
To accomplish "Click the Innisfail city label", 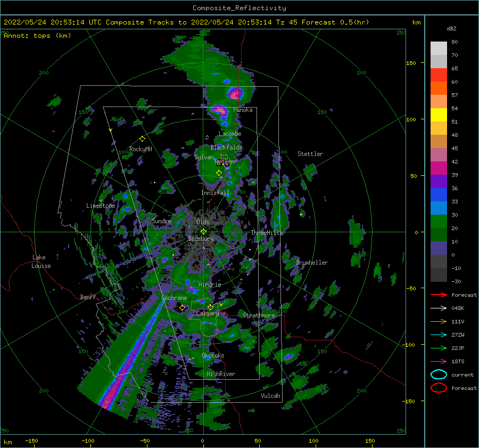I will (215, 193).
